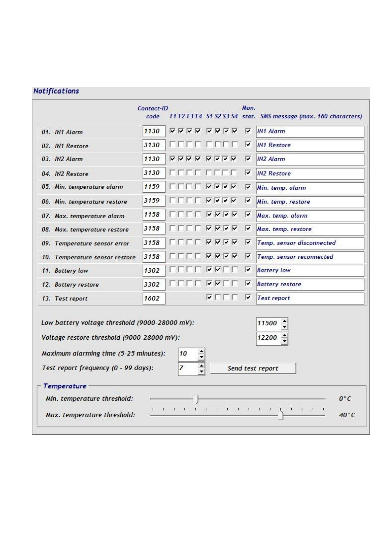The width and height of the screenshot is (392, 554).
Task: Uncheck T1 for IN1 Alarm
Action: pos(172,131)
